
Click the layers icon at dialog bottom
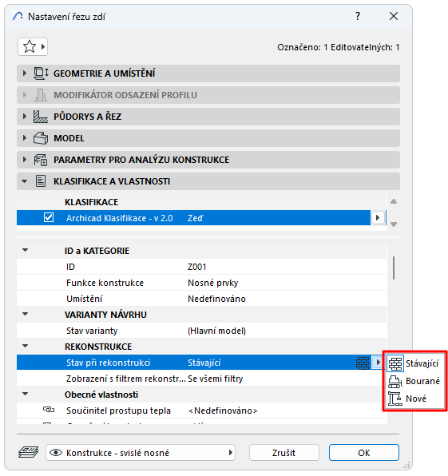28,452
